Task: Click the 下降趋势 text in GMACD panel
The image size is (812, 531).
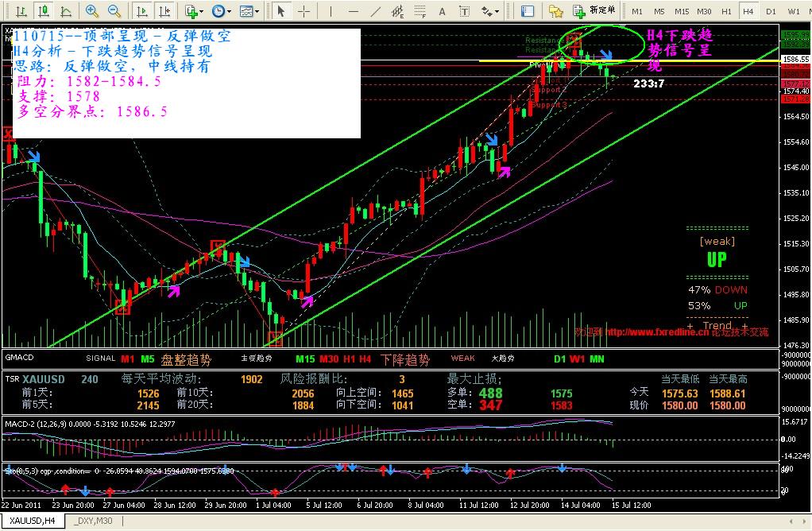Action: pyautogui.click(x=405, y=359)
